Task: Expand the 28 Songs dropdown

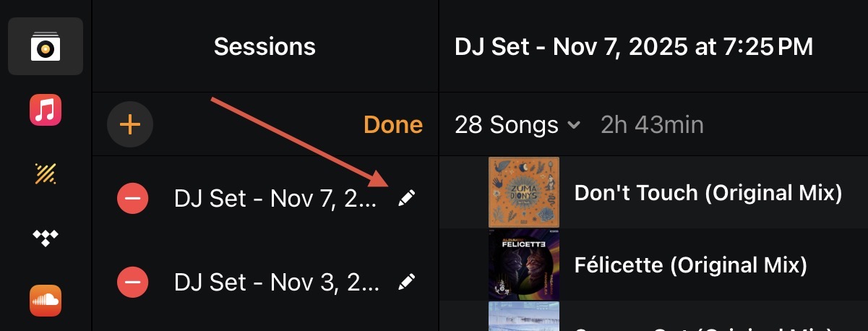Action: pyautogui.click(x=517, y=125)
